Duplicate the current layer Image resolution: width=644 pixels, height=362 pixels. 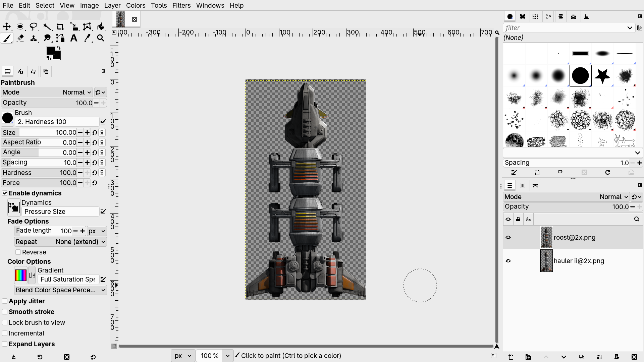pos(582,357)
